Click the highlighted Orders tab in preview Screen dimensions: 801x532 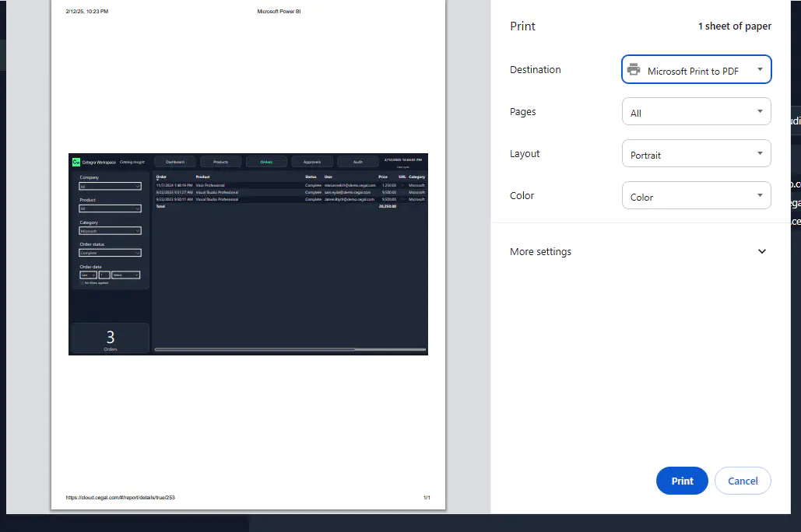(266, 162)
